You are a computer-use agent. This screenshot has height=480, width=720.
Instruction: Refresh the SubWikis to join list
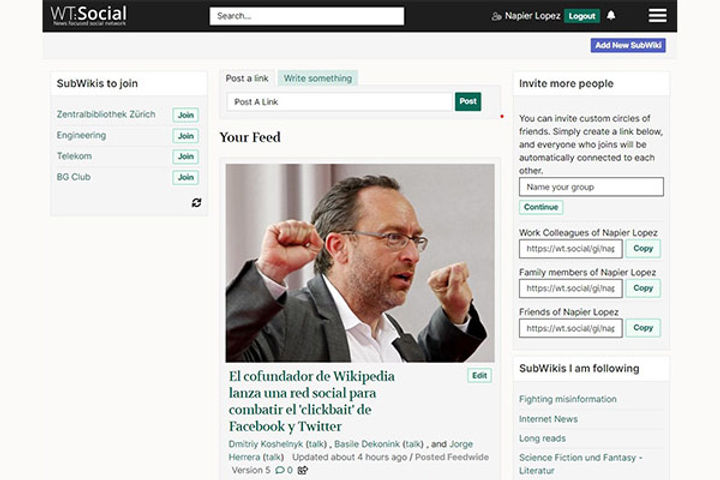coord(196,202)
